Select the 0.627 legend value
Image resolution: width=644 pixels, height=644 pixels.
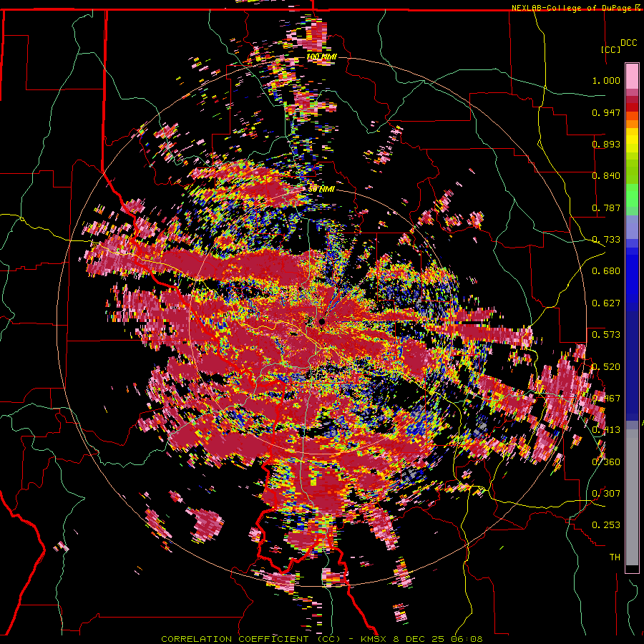pyautogui.click(x=606, y=303)
